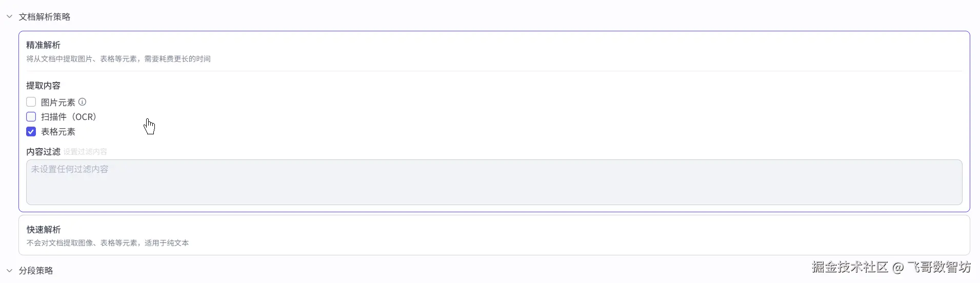This screenshot has height=283, width=980.
Task: Open the 设置过滤内容 link
Action: point(85,152)
